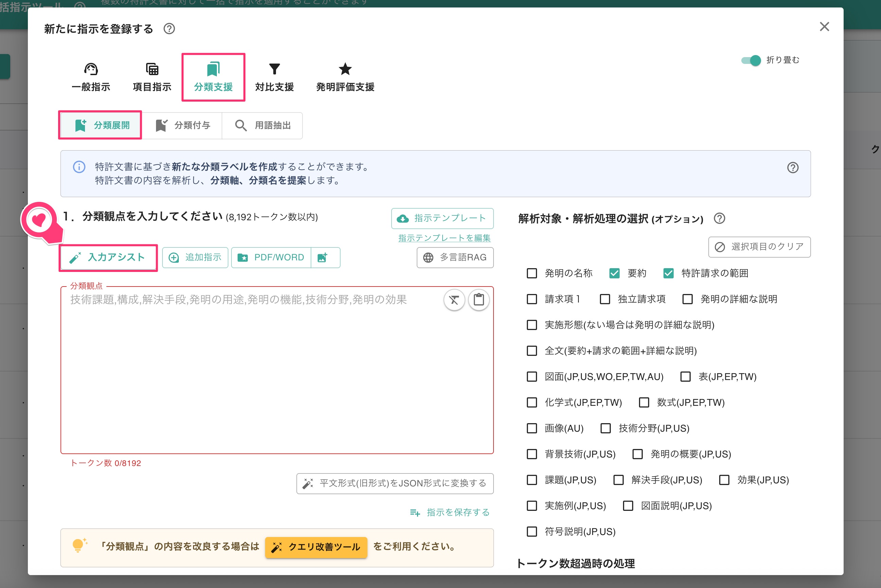Open the クエリ改善ツール
The width and height of the screenshot is (881, 588).
pyautogui.click(x=316, y=547)
